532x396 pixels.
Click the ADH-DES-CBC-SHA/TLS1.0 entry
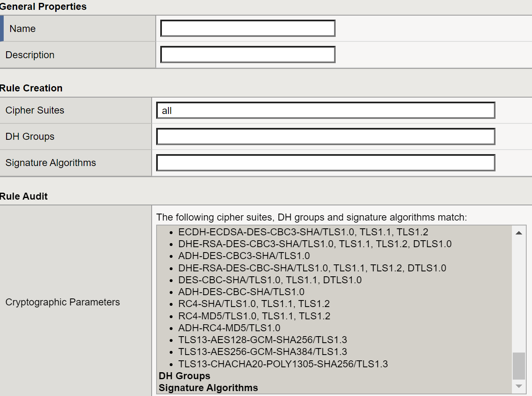[241, 292]
